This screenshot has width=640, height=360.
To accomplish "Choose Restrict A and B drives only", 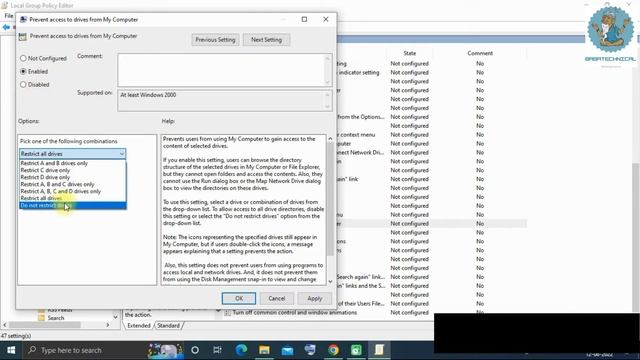I will pos(73,163).
